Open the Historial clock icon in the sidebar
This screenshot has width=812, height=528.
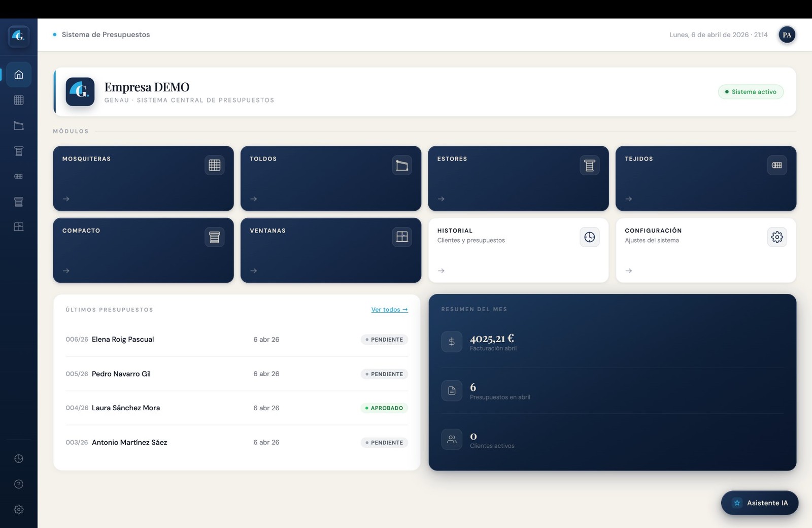coord(19,458)
